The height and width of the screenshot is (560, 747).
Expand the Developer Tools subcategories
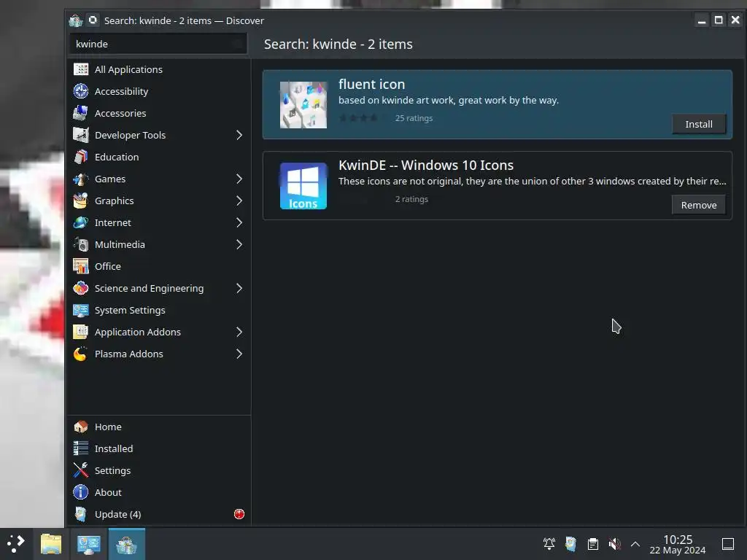[239, 135]
